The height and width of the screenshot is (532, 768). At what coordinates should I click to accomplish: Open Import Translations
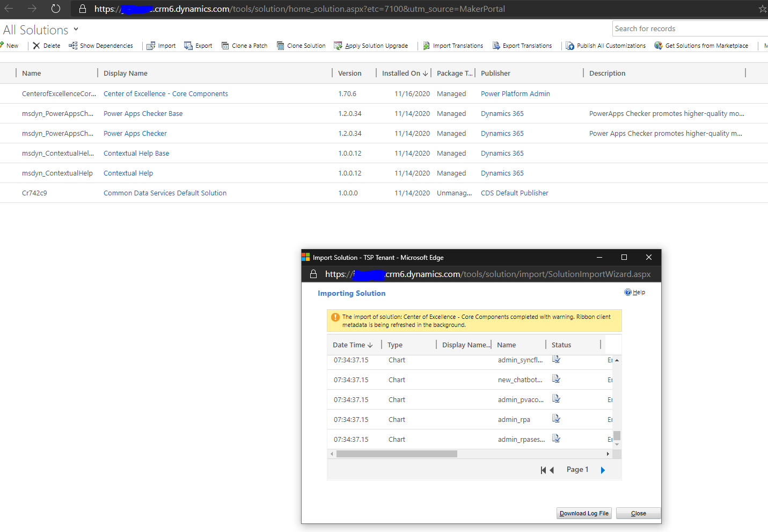pos(453,46)
